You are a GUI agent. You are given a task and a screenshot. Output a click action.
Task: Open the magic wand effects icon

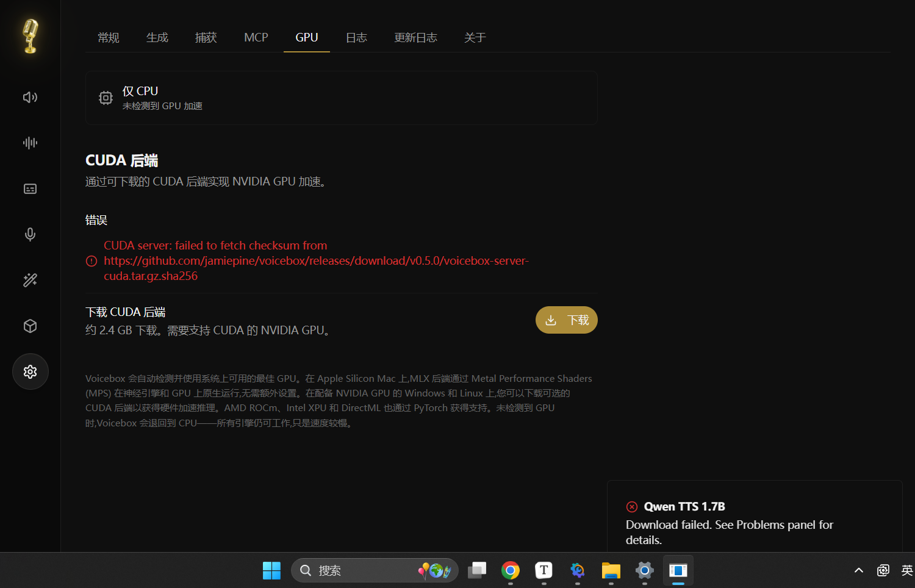(30, 280)
